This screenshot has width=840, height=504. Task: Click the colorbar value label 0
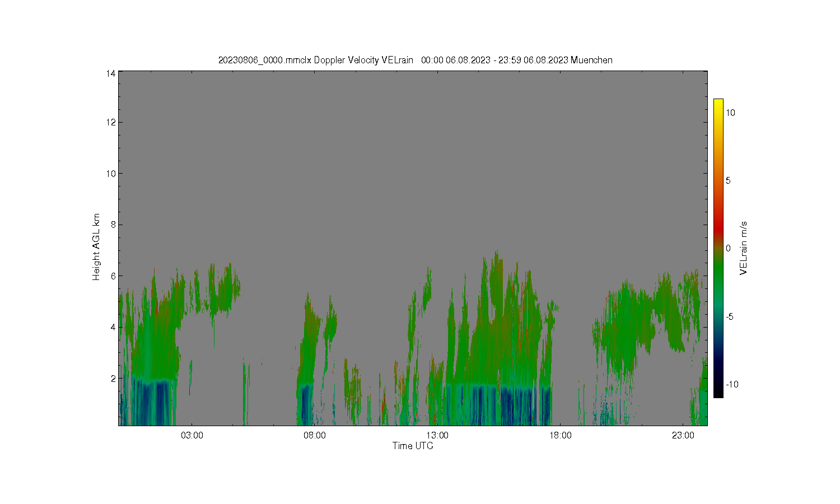tap(729, 249)
